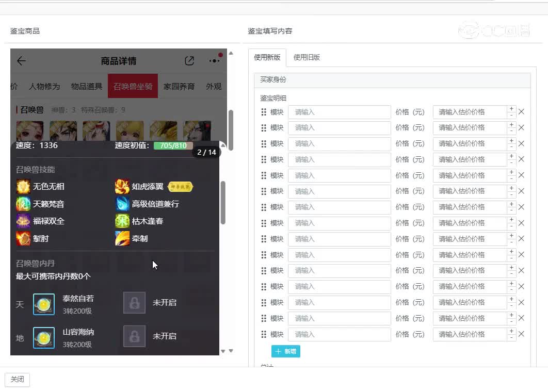Click the 关闭 button
Viewport: 548px width, 392px height.
point(17,380)
